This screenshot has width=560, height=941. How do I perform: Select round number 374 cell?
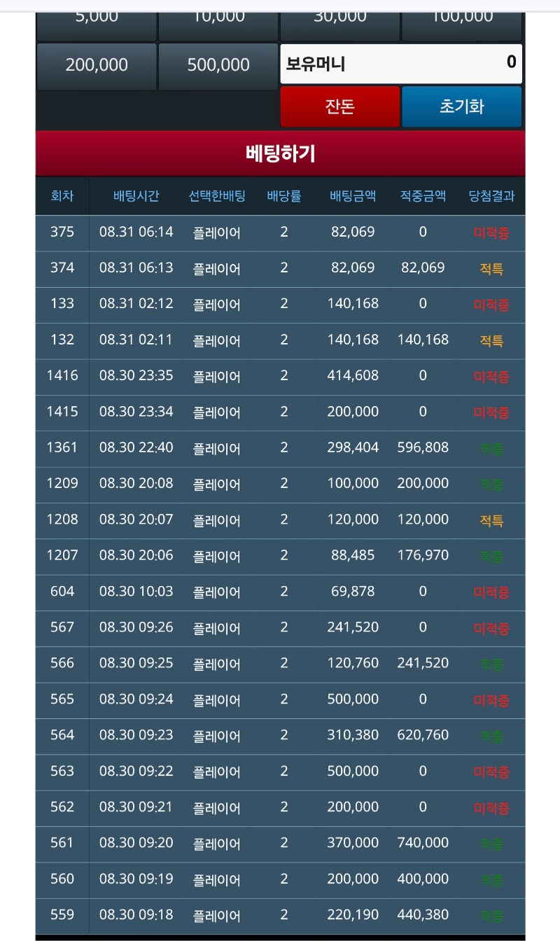click(x=62, y=267)
